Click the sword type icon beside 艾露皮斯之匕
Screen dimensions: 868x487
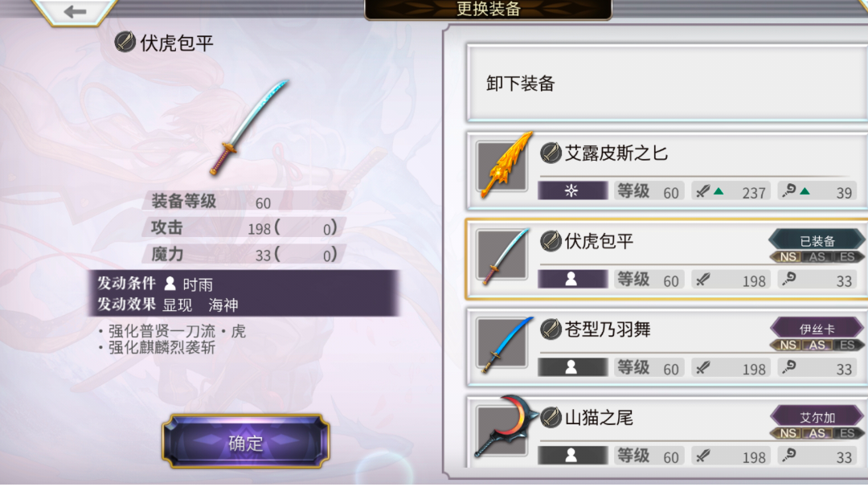click(551, 153)
